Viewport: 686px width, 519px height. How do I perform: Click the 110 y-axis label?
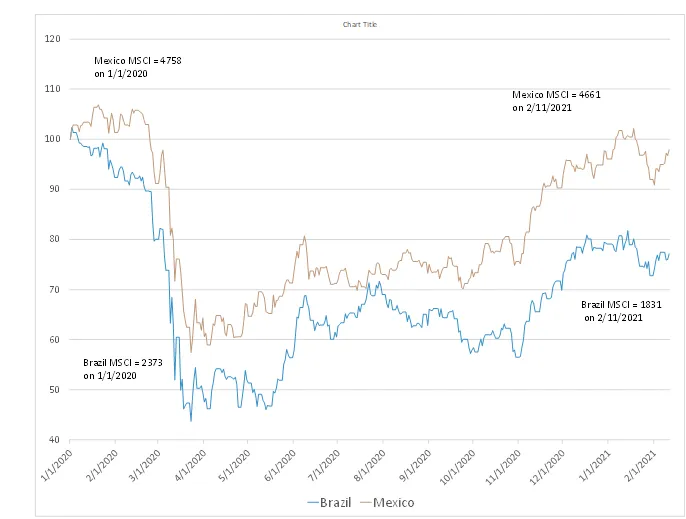point(52,89)
